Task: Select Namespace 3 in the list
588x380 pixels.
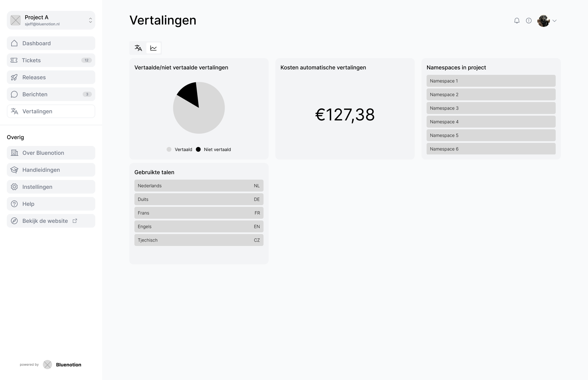Action: (x=491, y=108)
